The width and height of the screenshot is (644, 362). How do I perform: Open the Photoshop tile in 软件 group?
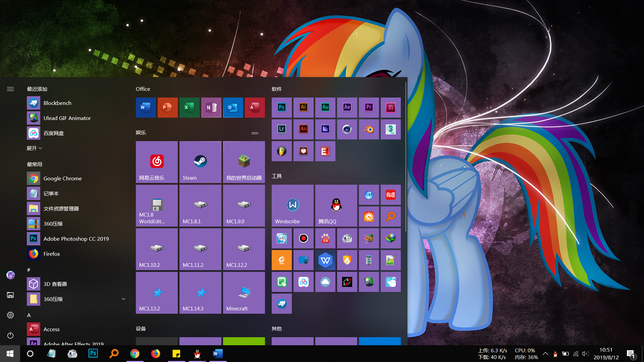pyautogui.click(x=281, y=107)
